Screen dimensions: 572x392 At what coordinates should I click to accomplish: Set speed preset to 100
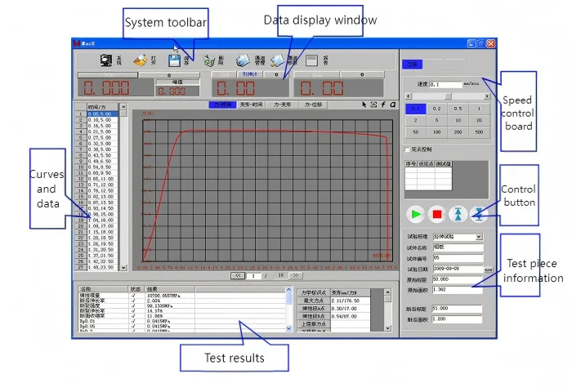click(436, 132)
